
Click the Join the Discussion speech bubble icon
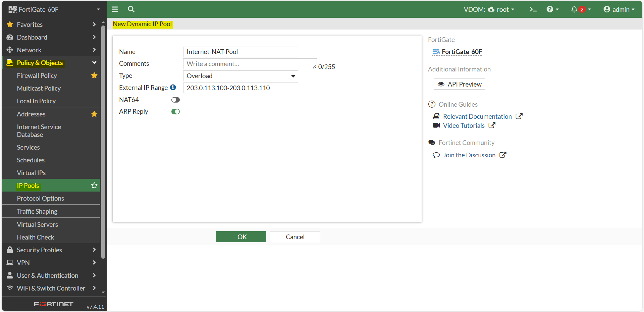pyautogui.click(x=436, y=155)
